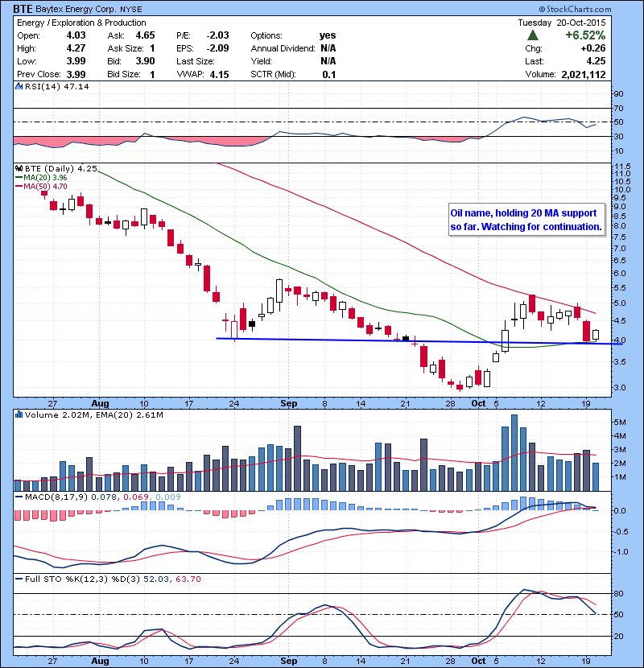Screen dimensions: 644x668
Task: Click the MA(20) 3.96 legend entry
Action: click(41, 178)
